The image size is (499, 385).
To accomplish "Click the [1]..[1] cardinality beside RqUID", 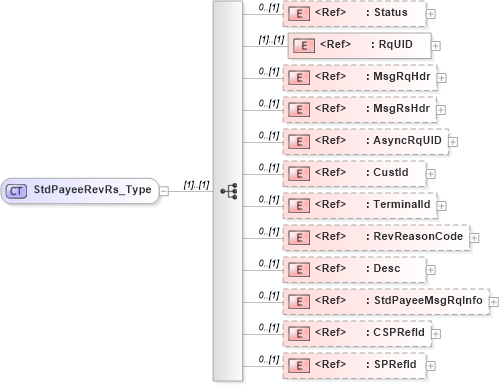I will (271, 40).
